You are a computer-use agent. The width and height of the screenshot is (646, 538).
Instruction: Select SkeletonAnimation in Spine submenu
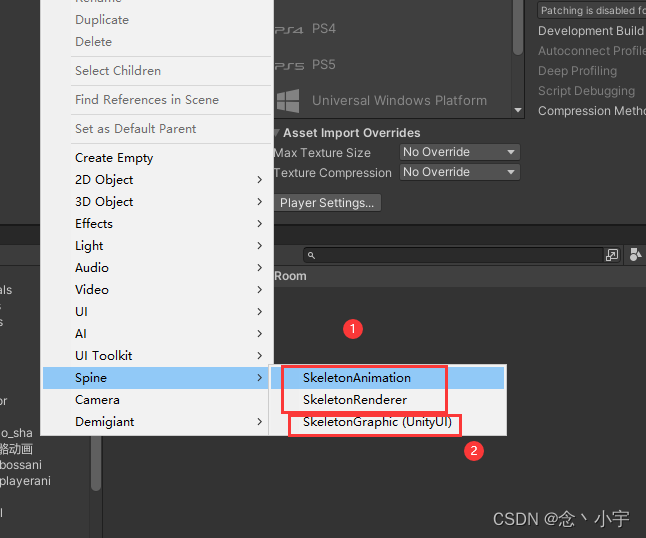click(387, 378)
